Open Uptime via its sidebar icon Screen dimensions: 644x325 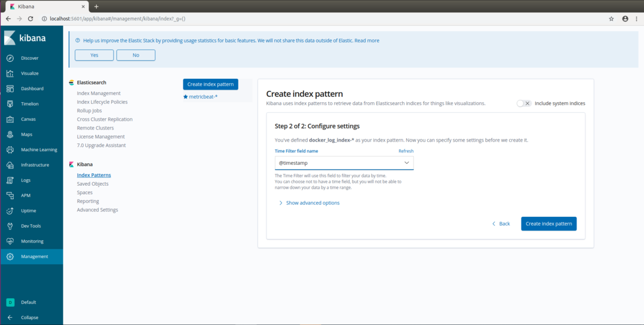point(10,211)
